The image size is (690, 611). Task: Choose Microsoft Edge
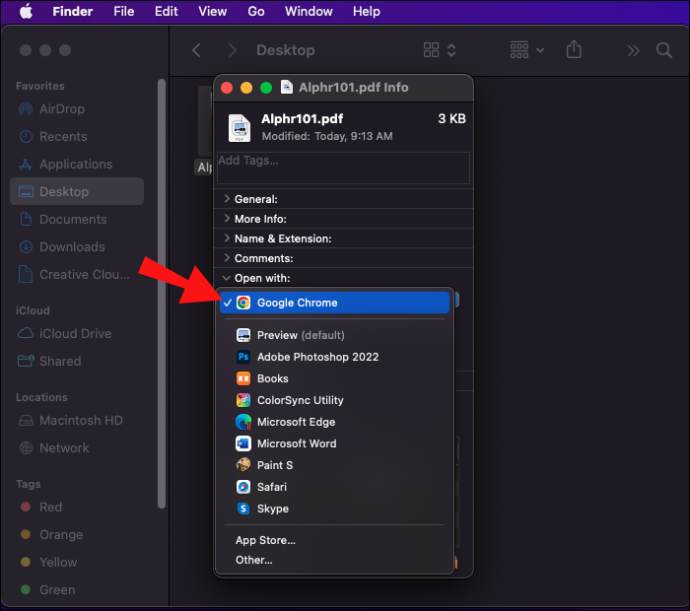[x=334, y=422]
